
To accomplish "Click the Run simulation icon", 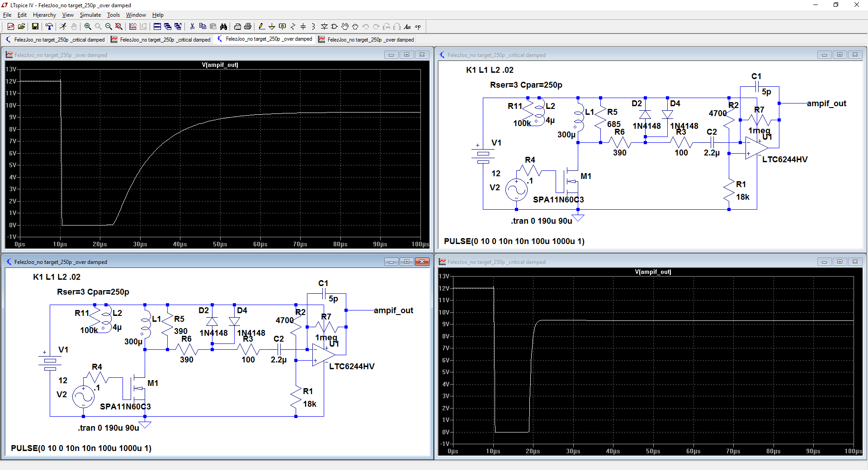I will pyautogui.click(x=63, y=27).
